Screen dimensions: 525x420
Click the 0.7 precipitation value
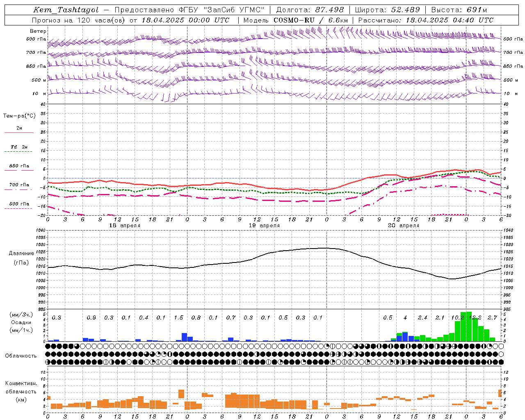point(231,318)
